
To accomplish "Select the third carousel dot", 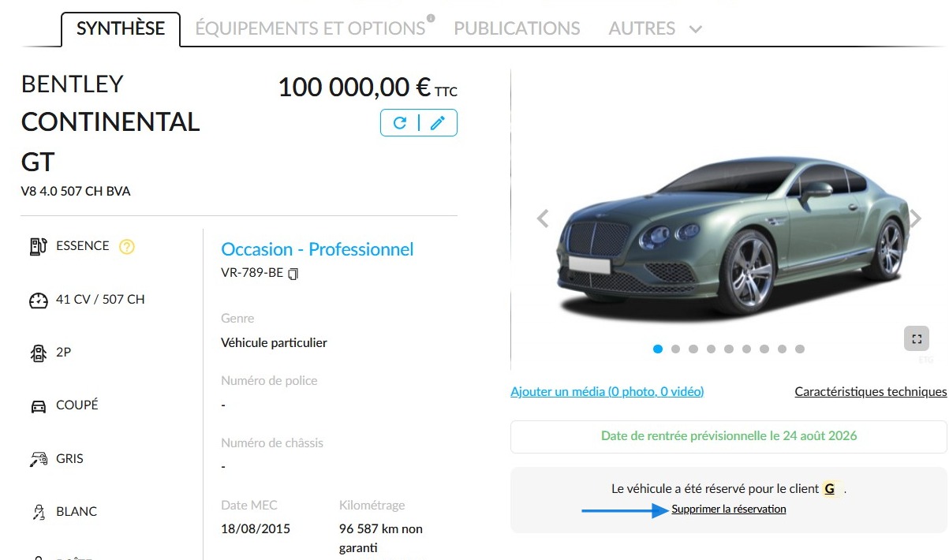I will (x=693, y=349).
